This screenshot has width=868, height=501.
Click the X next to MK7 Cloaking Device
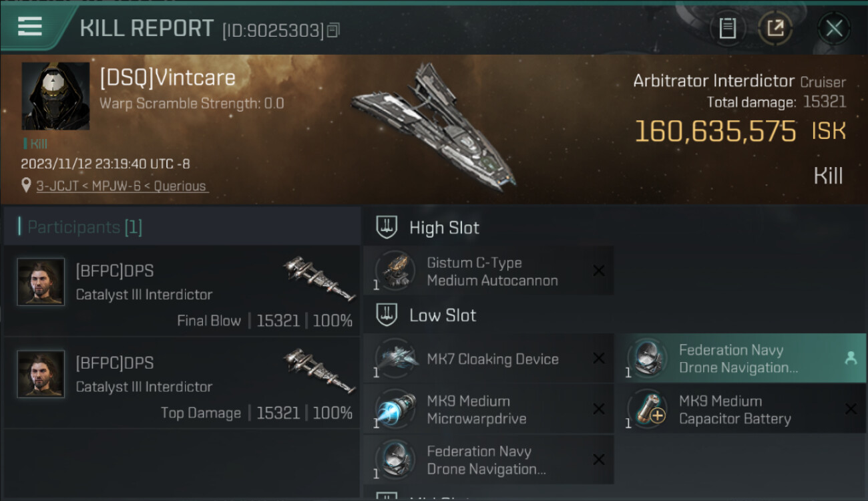[x=599, y=359]
